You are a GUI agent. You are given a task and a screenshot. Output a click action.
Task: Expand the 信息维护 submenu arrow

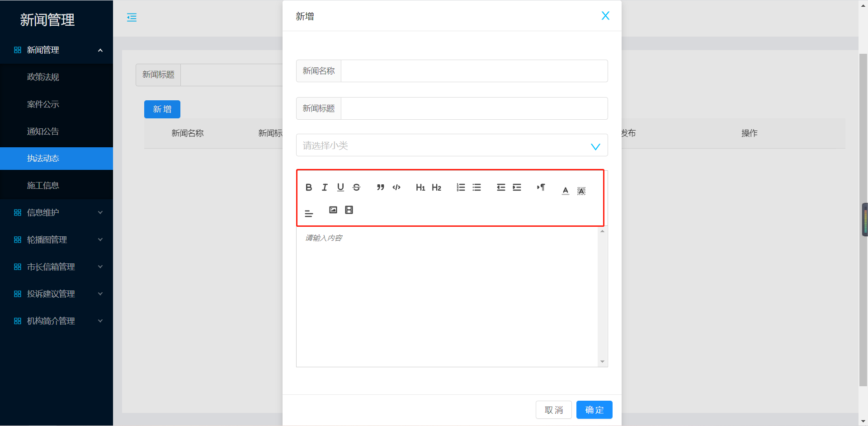[x=100, y=213]
